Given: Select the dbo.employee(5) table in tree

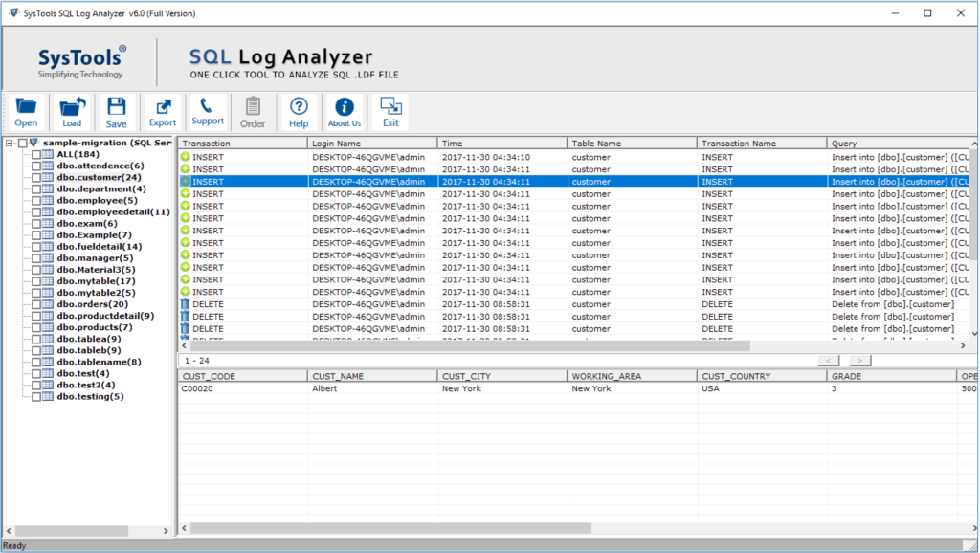Looking at the screenshot, I should tap(96, 200).
